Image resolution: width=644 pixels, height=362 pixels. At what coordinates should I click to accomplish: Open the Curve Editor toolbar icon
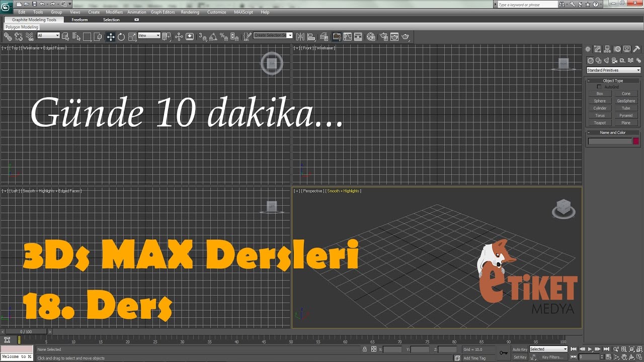click(x=347, y=37)
